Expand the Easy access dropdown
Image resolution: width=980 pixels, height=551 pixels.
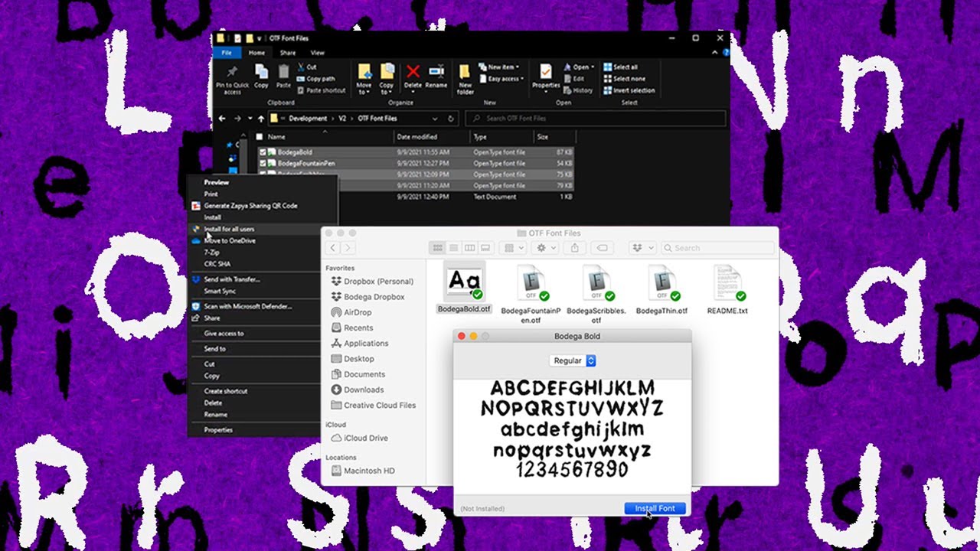tap(501, 79)
